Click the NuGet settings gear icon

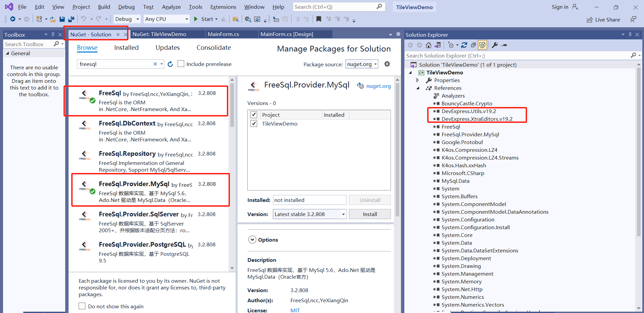(387, 64)
